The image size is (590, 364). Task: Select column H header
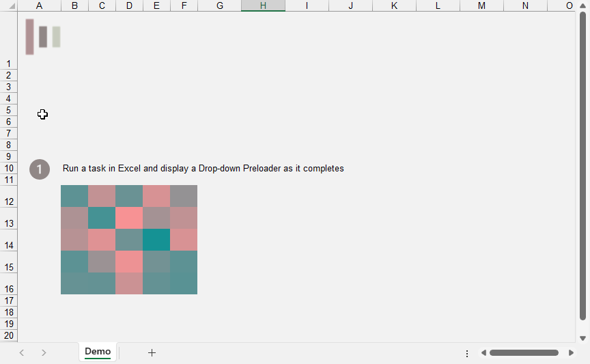point(263,5)
